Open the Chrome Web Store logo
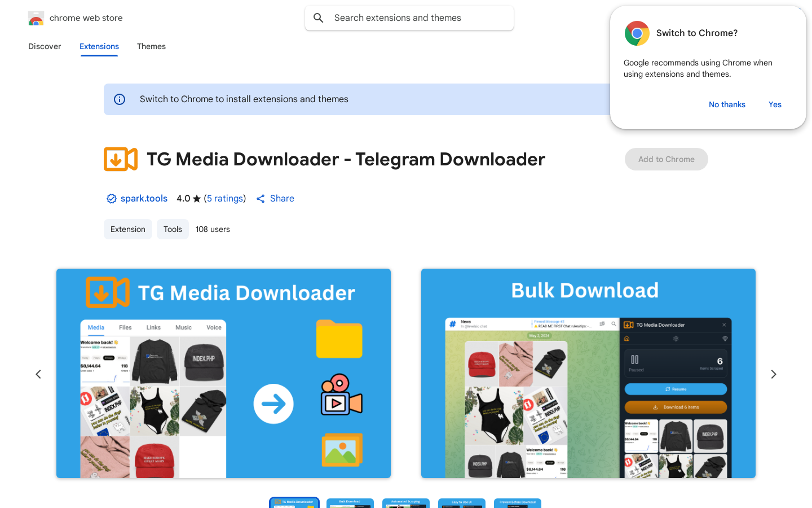The image size is (812, 508). tap(36, 18)
